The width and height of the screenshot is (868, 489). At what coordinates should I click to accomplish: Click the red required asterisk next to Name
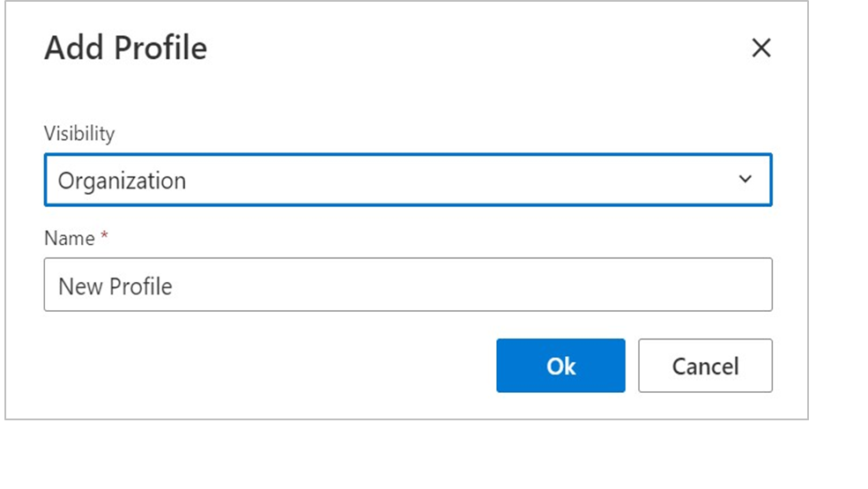click(104, 236)
